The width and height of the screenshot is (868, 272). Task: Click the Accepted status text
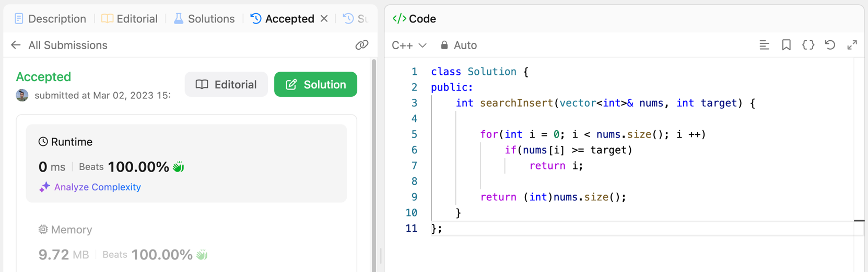pyautogui.click(x=43, y=77)
